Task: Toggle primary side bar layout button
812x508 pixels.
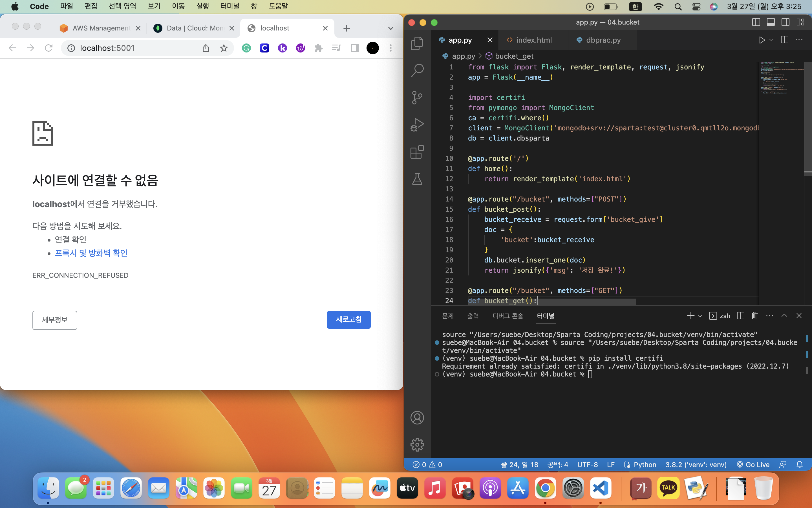Action: click(x=756, y=22)
